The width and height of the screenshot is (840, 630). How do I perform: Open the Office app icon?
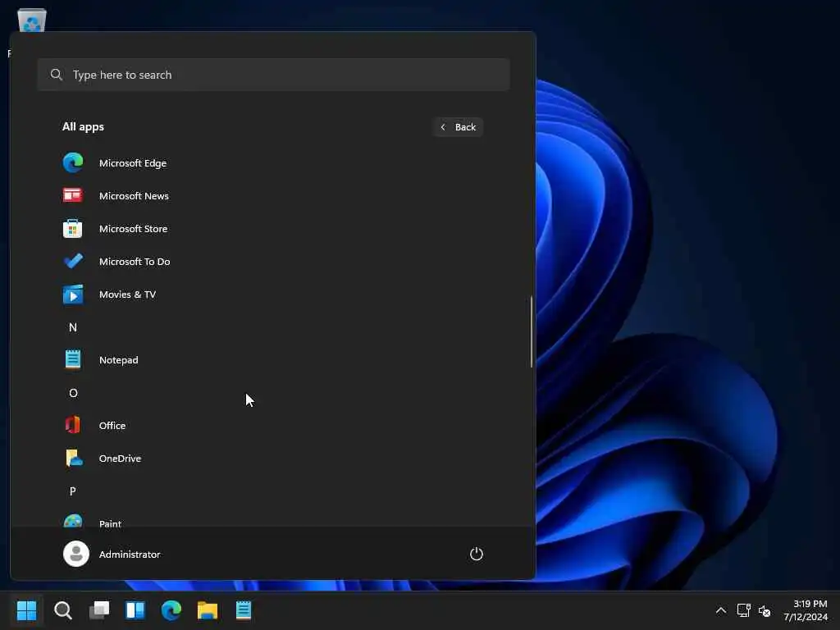73,426
